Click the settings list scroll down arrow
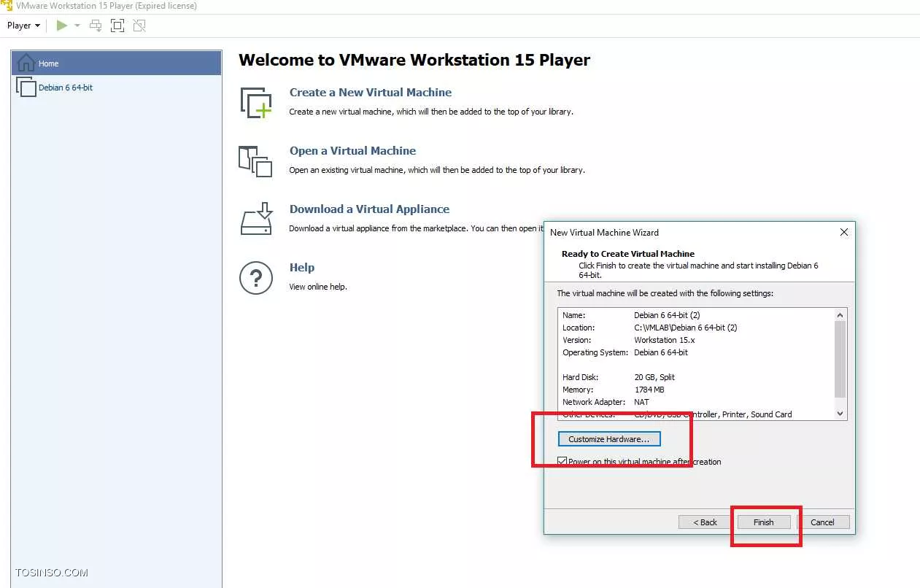Viewport: 920px width, 588px height. (840, 413)
